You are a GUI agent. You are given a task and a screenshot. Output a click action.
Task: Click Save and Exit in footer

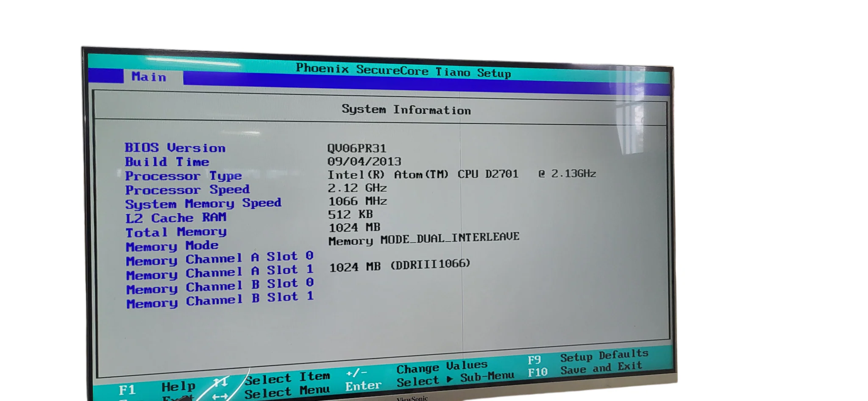(601, 368)
